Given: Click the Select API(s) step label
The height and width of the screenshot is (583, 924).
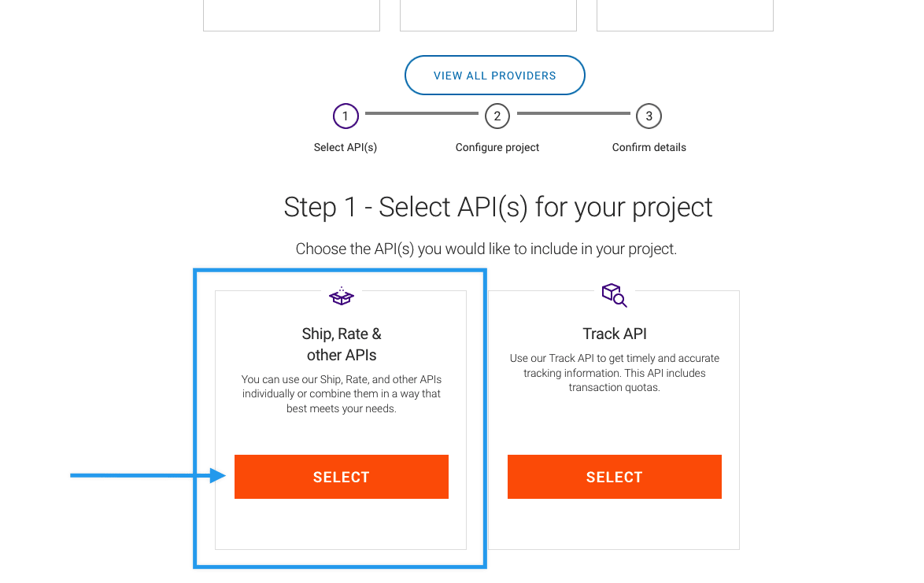Looking at the screenshot, I should [346, 147].
